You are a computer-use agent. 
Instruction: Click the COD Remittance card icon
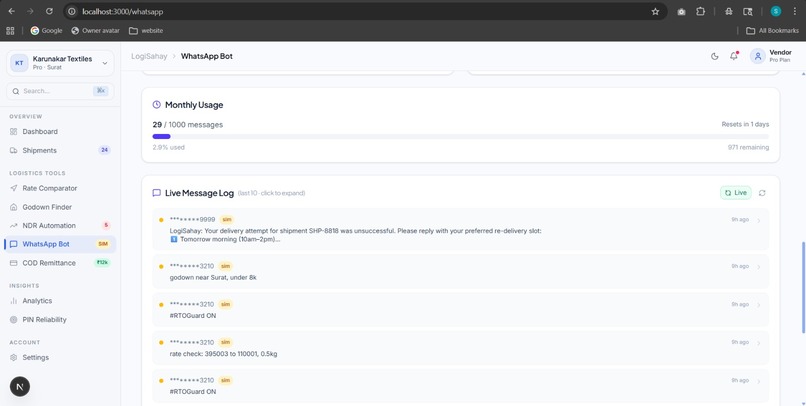tap(13, 263)
